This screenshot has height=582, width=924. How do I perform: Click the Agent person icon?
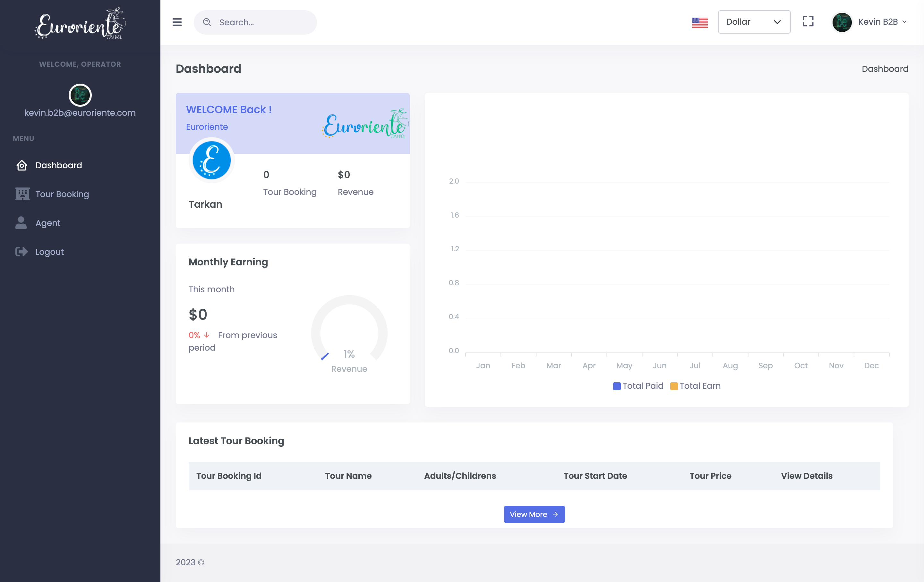21,223
